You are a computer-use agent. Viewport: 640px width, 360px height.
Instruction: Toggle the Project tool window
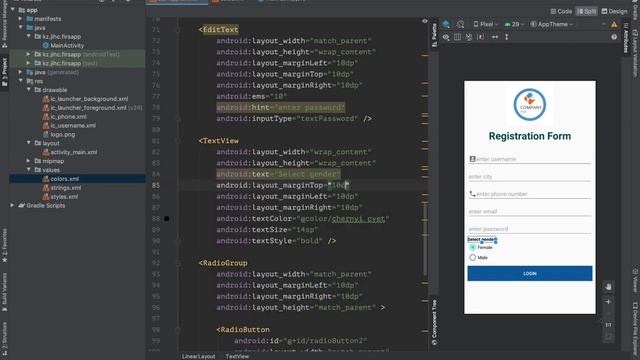4,72
